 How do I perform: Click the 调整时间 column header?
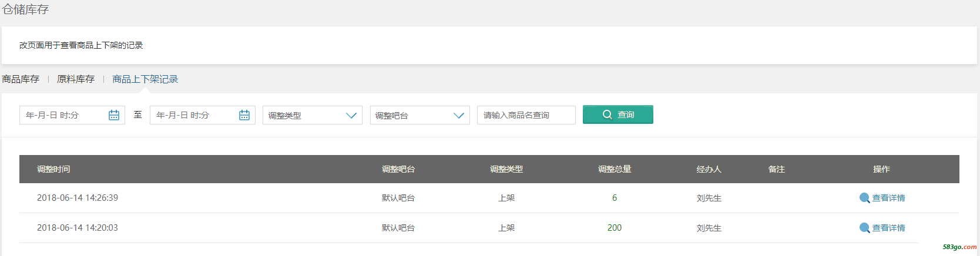(x=53, y=169)
